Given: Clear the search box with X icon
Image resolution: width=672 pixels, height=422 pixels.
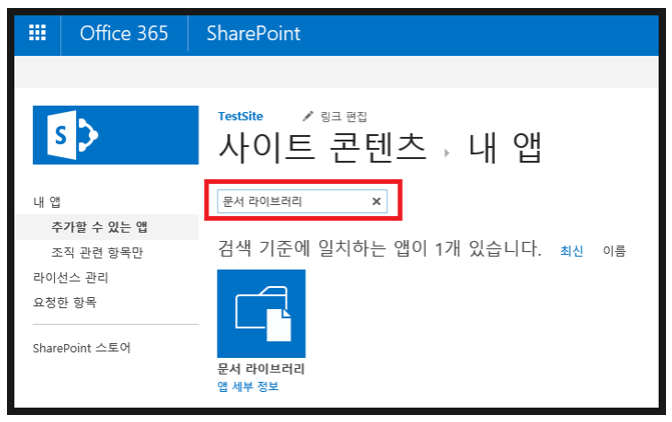Looking at the screenshot, I should [x=376, y=201].
